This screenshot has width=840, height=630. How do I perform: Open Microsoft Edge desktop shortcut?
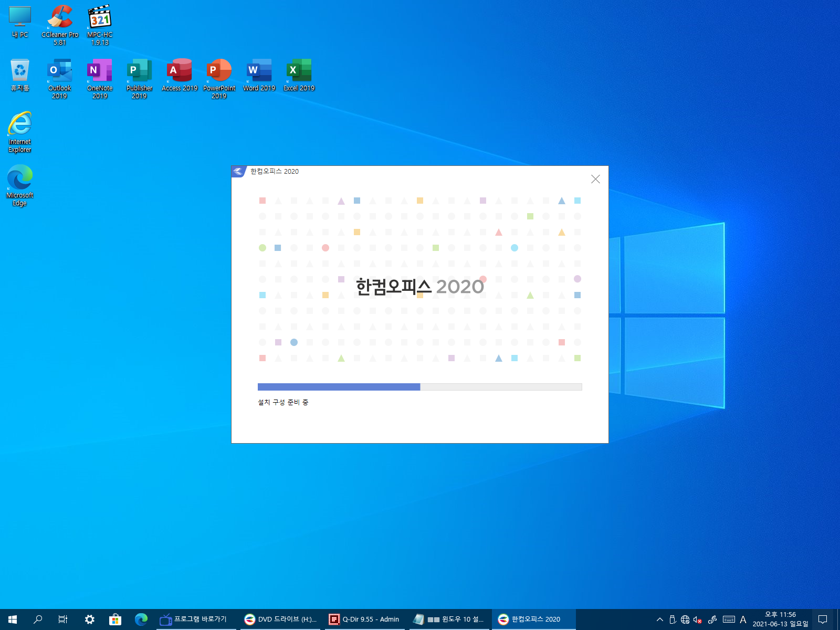[20, 186]
